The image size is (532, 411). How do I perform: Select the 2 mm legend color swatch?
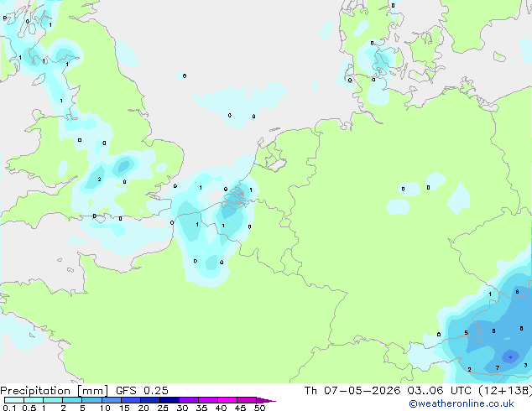coord(72,400)
